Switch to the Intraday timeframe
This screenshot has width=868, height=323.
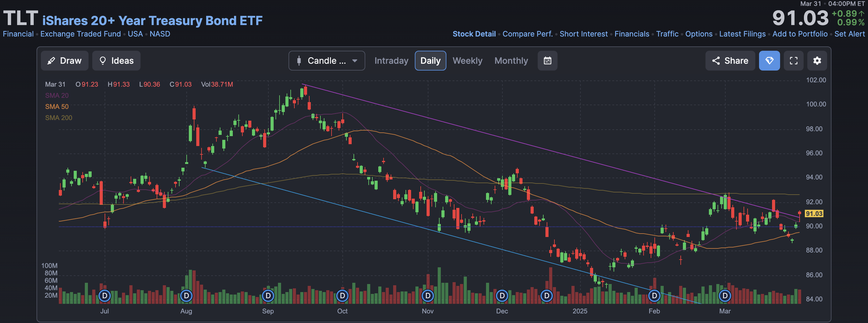tap(391, 61)
